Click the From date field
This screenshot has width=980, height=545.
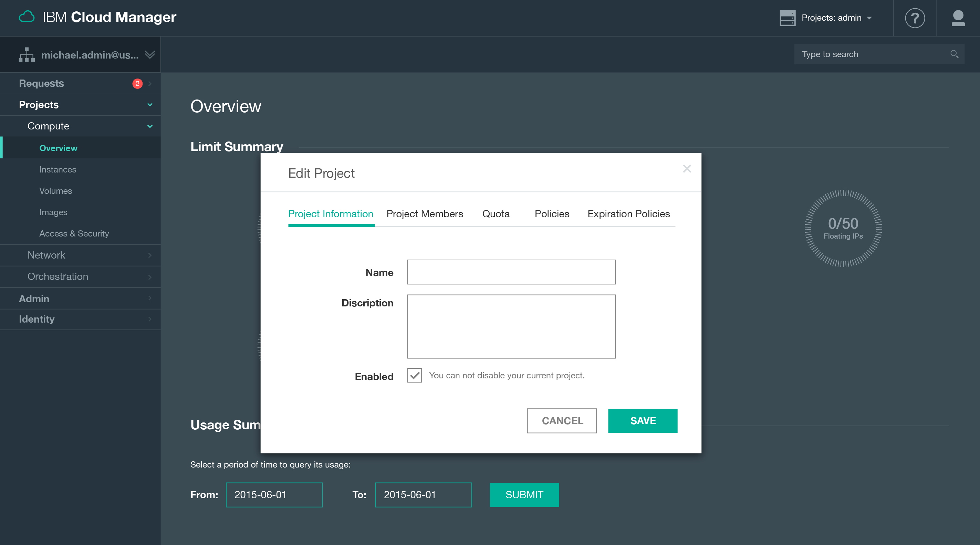pos(274,495)
